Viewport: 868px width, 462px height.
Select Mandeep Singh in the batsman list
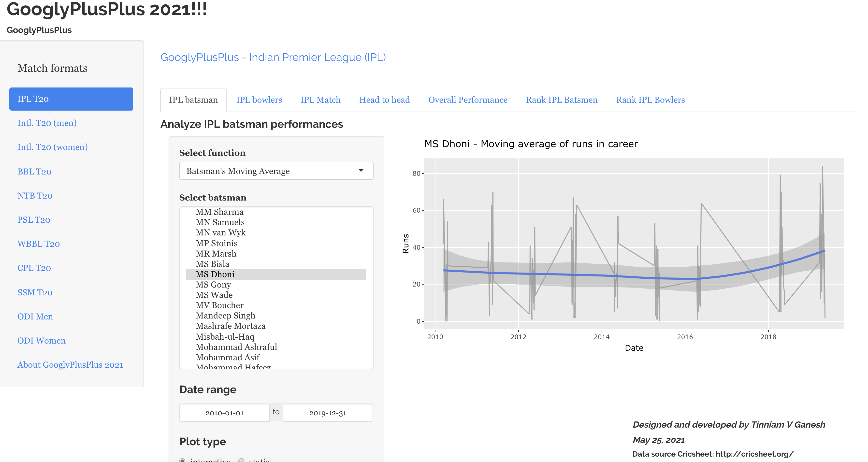[x=225, y=316]
